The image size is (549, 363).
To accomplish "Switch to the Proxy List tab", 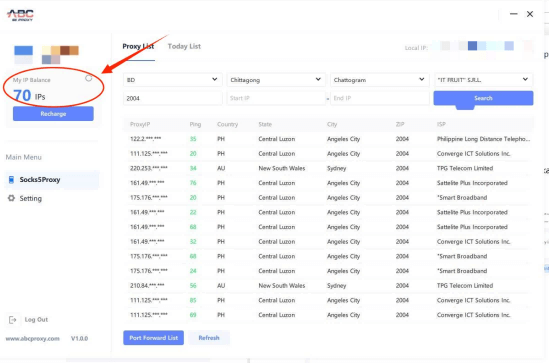I will tap(138, 47).
